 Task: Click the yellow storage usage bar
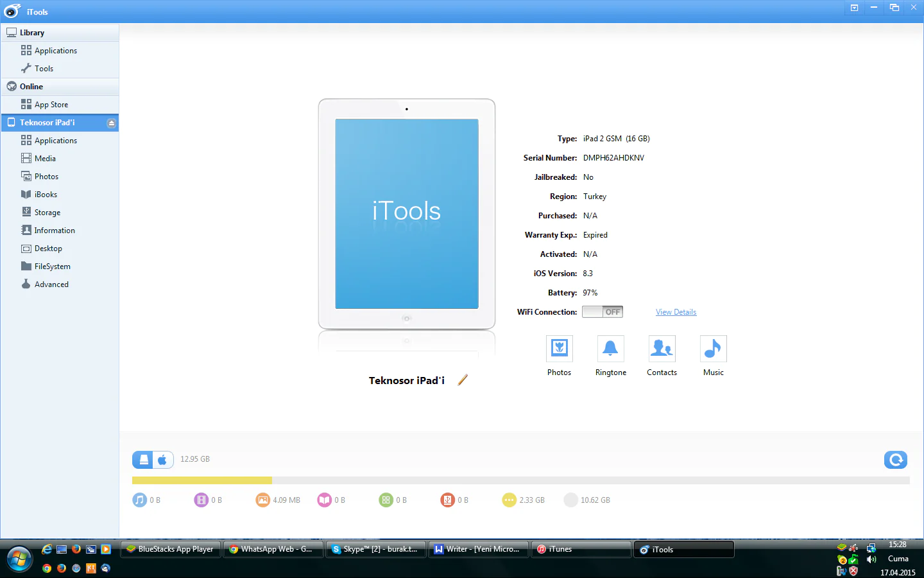pos(202,480)
